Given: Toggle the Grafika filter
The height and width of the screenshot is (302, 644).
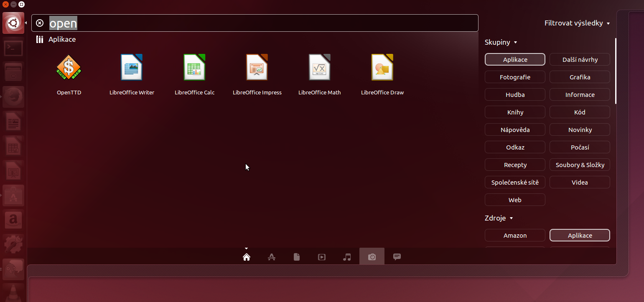Looking at the screenshot, I should 580,77.
